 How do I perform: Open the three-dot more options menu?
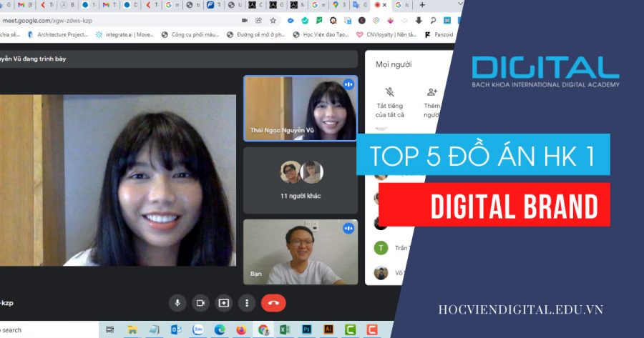point(247,303)
